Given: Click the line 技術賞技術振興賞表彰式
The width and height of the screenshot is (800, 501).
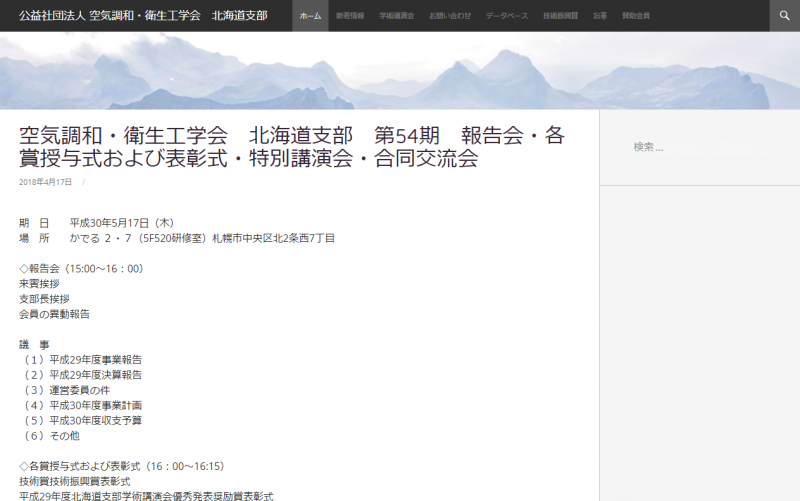Looking at the screenshot, I should click(75, 482).
